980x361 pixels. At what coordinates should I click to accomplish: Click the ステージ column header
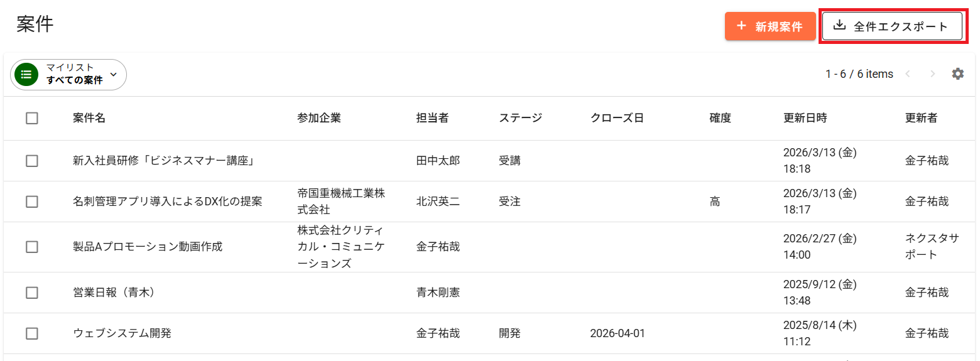pyautogui.click(x=520, y=118)
